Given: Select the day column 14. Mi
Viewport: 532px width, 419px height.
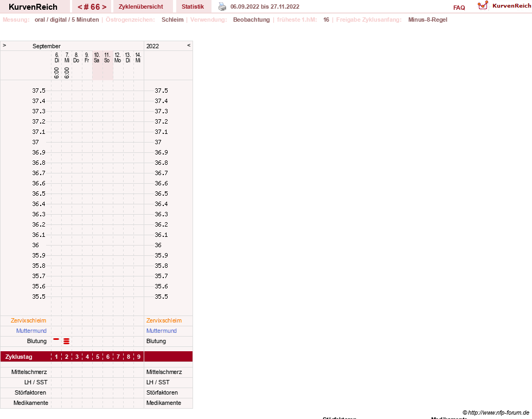Looking at the screenshot, I should click(138, 57).
